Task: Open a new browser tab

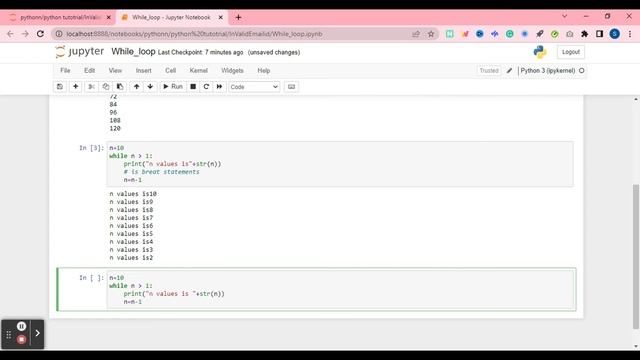Action: coord(238,18)
